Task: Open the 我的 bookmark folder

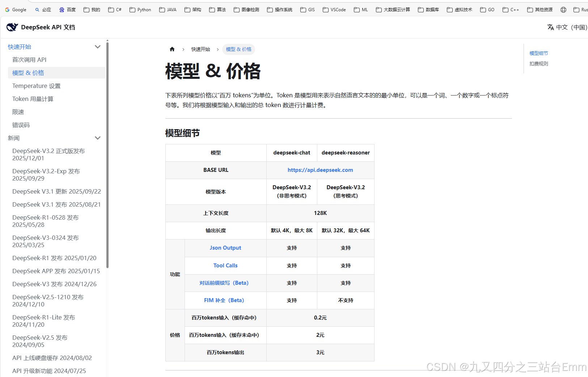Action: click(92, 10)
